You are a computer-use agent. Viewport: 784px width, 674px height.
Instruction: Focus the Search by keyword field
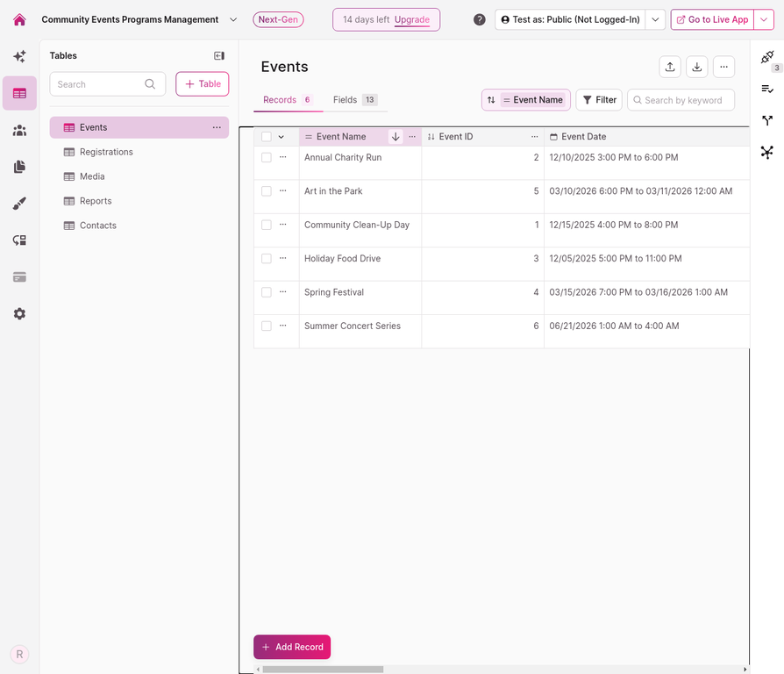681,99
